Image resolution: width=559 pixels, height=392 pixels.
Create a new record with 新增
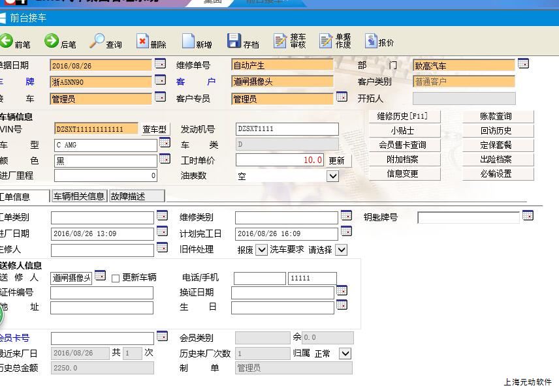[x=188, y=42]
